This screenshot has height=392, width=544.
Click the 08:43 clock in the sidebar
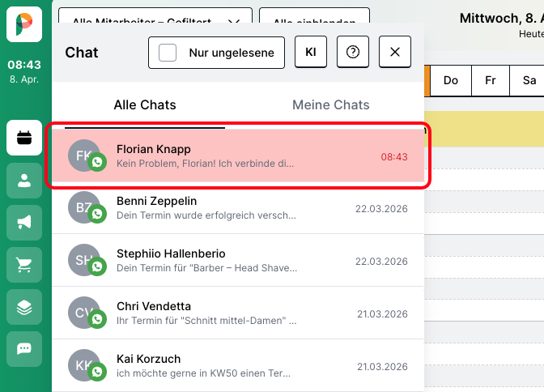coord(24,65)
